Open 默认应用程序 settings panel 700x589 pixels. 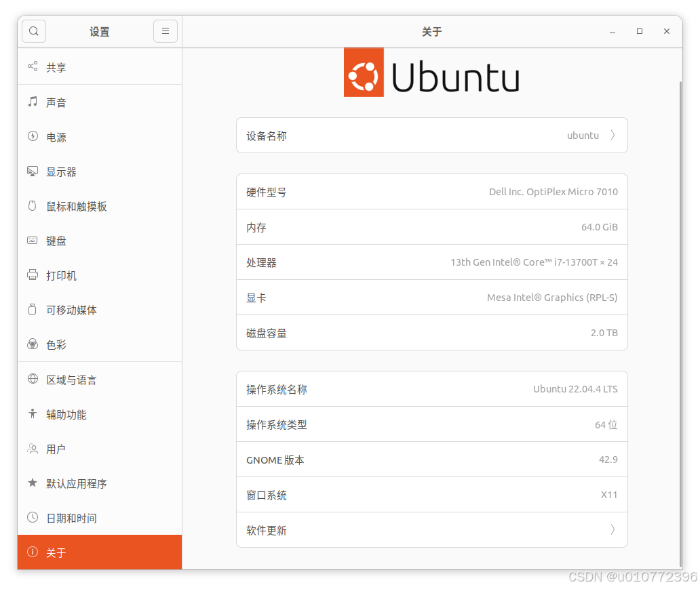[100, 484]
